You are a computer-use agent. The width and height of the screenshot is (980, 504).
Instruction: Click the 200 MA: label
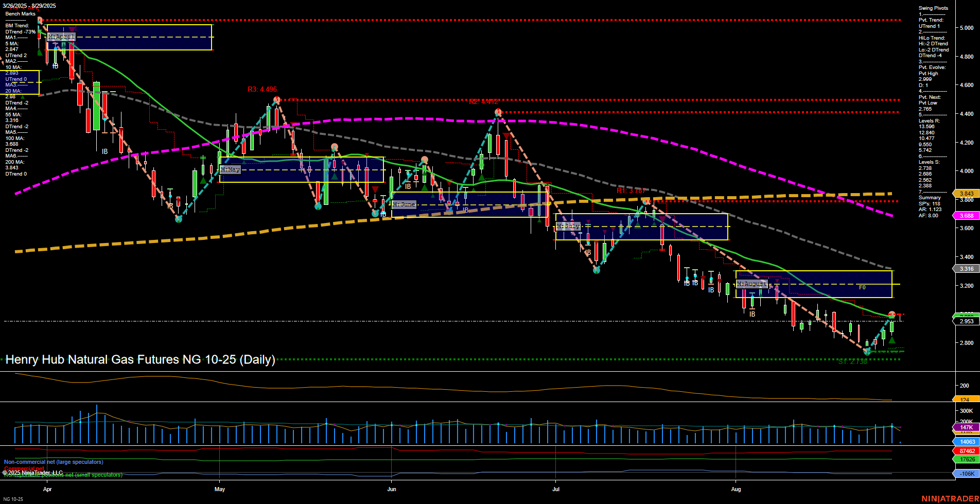pyautogui.click(x=15, y=162)
